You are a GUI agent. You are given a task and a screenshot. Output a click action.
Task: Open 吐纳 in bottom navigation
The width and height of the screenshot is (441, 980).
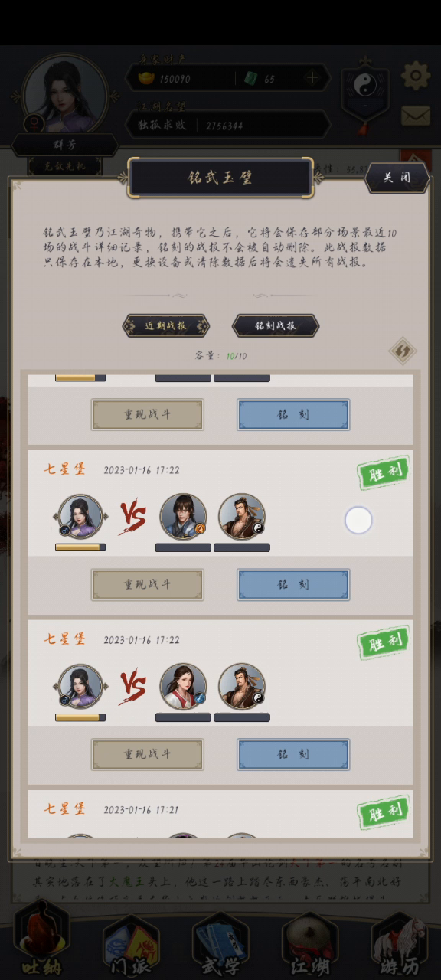pos(41,938)
